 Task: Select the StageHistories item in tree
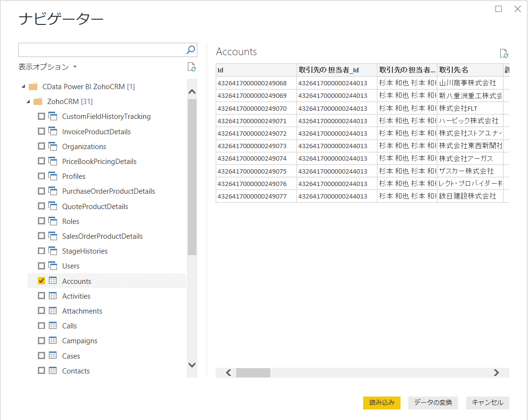click(x=85, y=251)
